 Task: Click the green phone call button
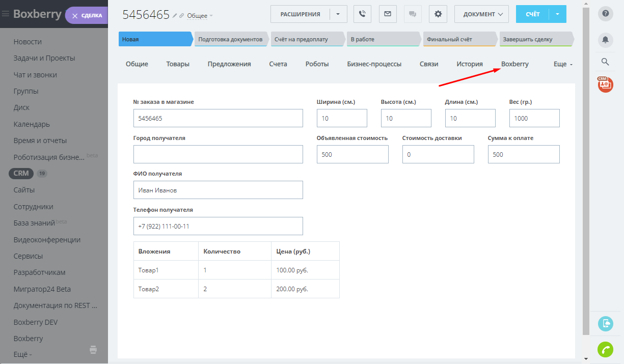coord(606,350)
